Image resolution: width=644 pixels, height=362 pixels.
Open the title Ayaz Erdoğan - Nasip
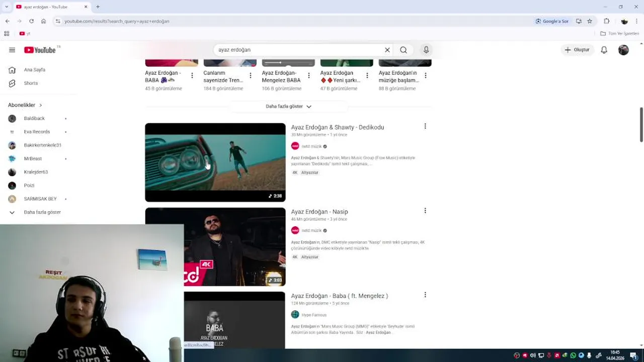(319, 212)
